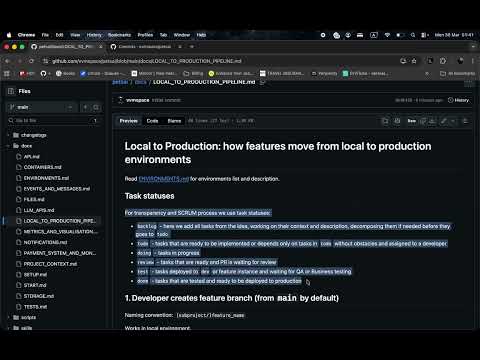The height and width of the screenshot is (360, 480).
Task: Open the History link for this file
Action: (459, 100)
